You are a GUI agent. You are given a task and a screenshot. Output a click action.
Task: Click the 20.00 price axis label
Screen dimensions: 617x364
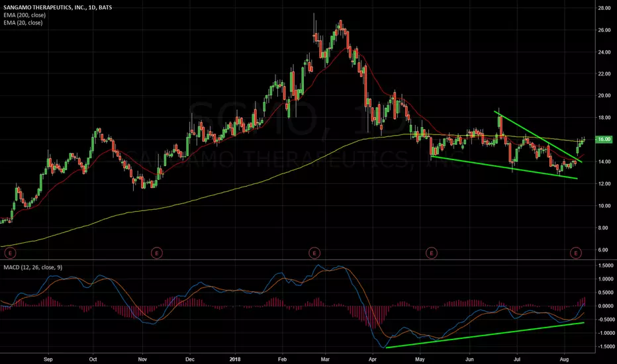coord(604,95)
